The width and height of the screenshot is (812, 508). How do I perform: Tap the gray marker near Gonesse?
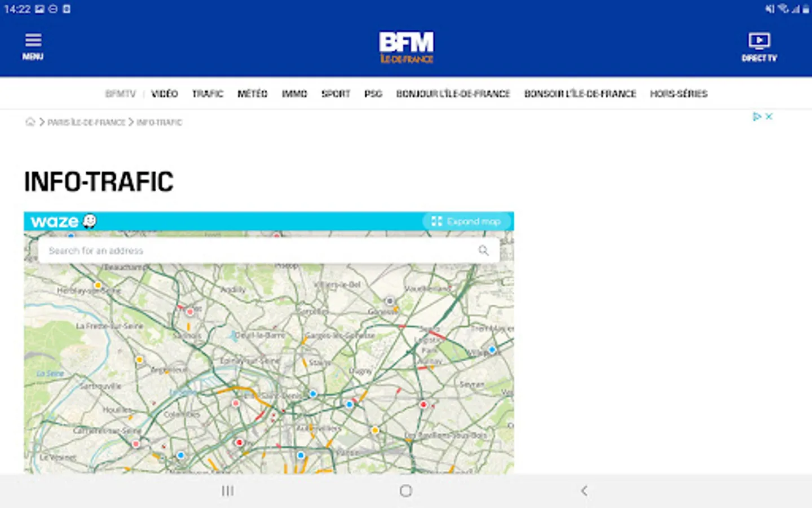tap(390, 301)
